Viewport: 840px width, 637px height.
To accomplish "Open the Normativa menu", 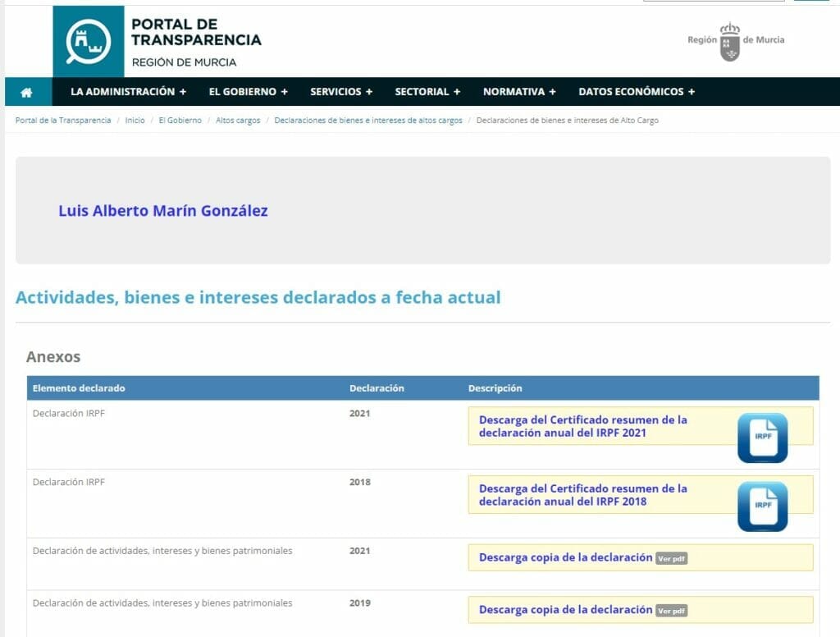I will (519, 92).
